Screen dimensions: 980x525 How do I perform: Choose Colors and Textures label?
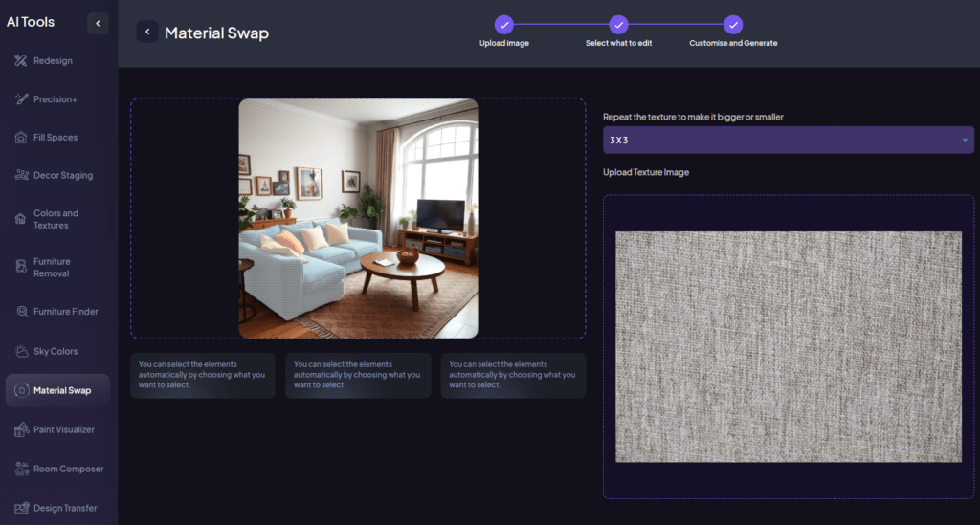tap(56, 219)
